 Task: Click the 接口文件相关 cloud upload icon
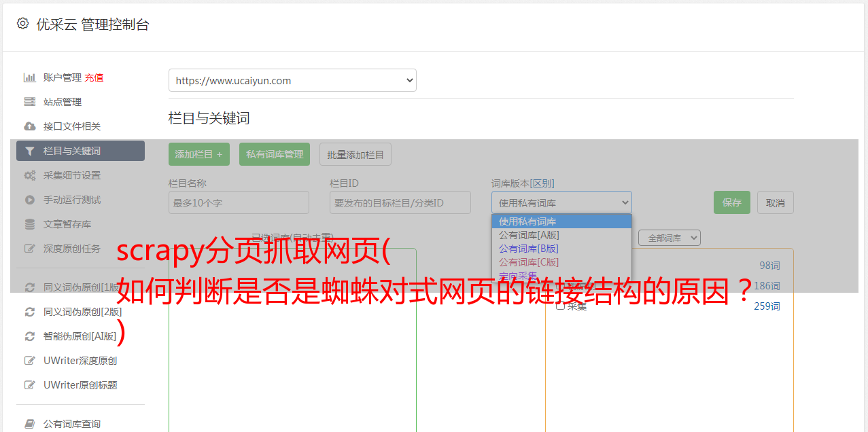coord(30,126)
